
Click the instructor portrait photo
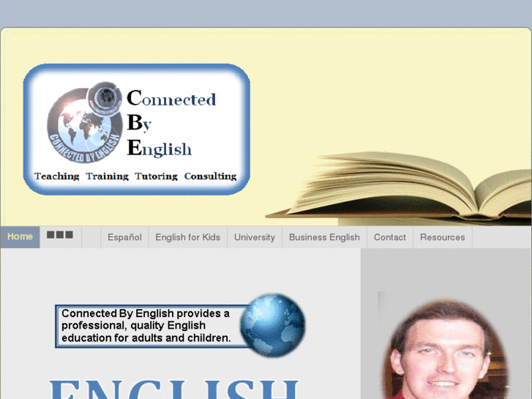444,349
